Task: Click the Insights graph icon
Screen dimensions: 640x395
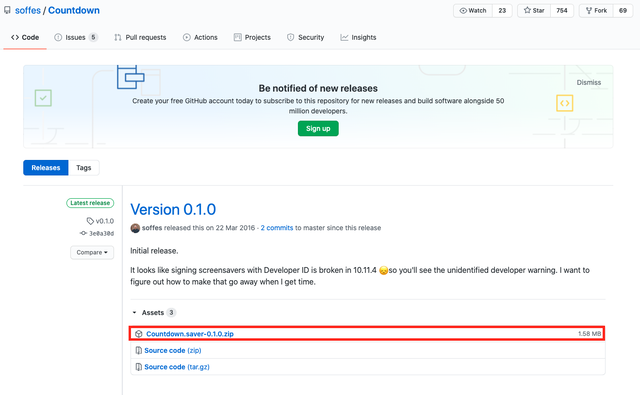Action: (344, 38)
